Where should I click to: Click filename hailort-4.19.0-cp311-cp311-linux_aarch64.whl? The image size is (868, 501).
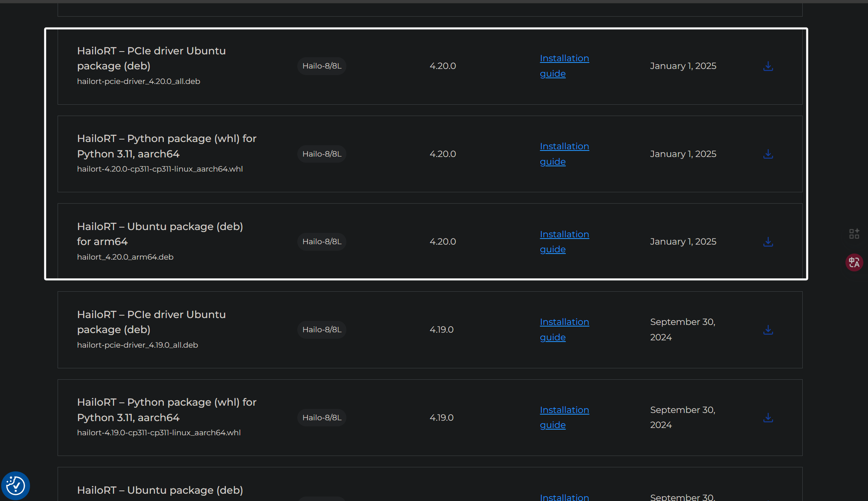point(159,433)
